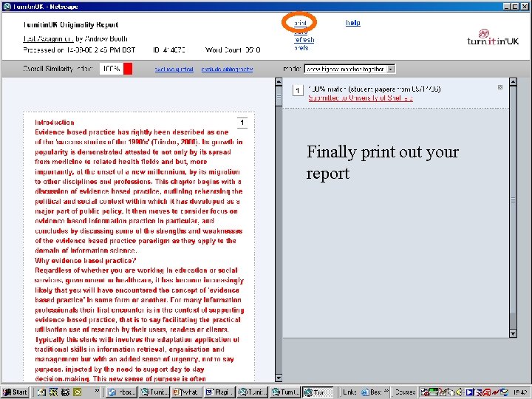
Task: Expand the quick launch overflow chevron
Action: click(97, 391)
